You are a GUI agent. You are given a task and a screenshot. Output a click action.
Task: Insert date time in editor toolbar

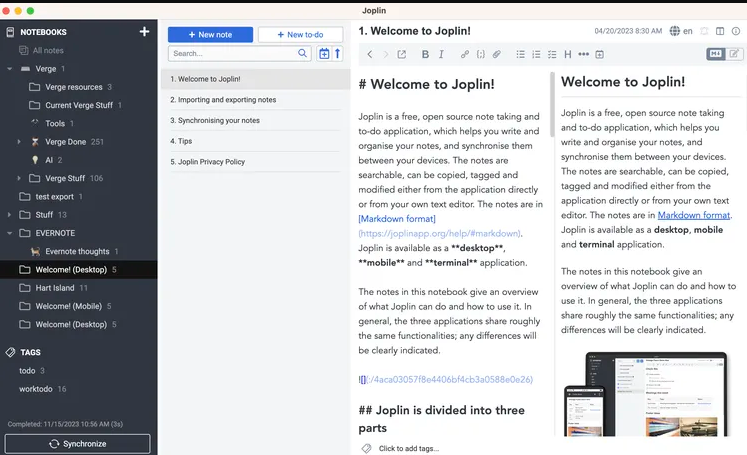click(x=599, y=54)
